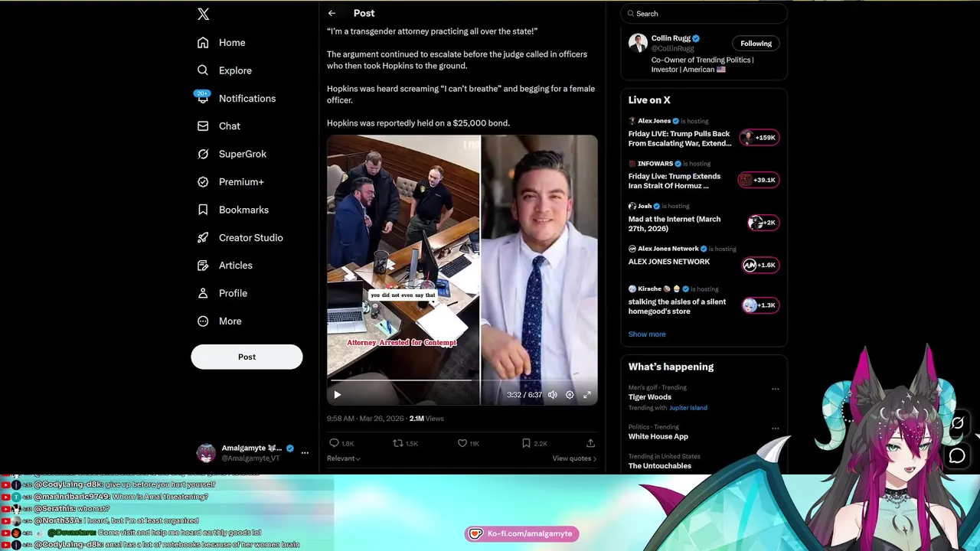This screenshot has height=551, width=980.
Task: Click the Jupiter Island trending link
Action: (x=688, y=408)
